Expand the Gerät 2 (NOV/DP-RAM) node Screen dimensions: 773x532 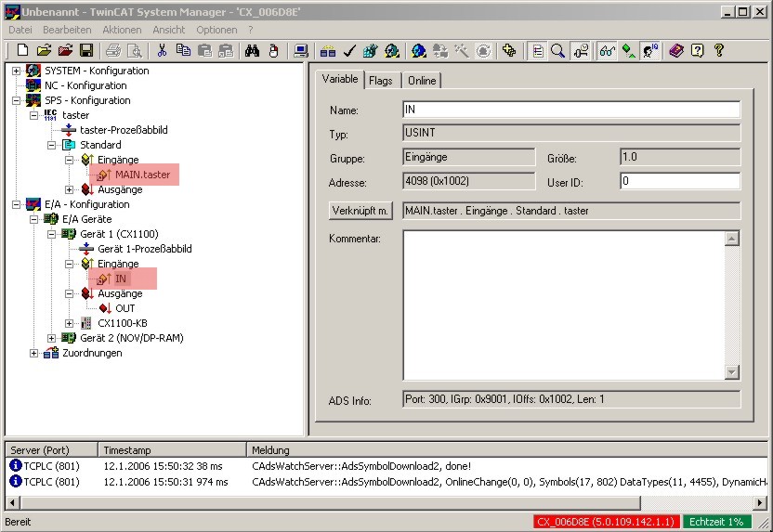(x=52, y=338)
